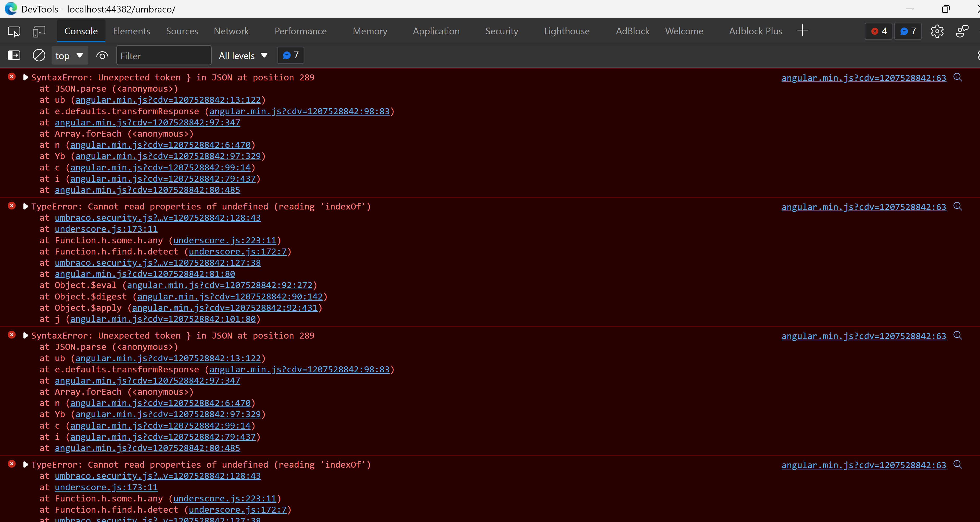The image size is (980, 522).
Task: Minimize the DevTools window
Action: [x=910, y=9]
